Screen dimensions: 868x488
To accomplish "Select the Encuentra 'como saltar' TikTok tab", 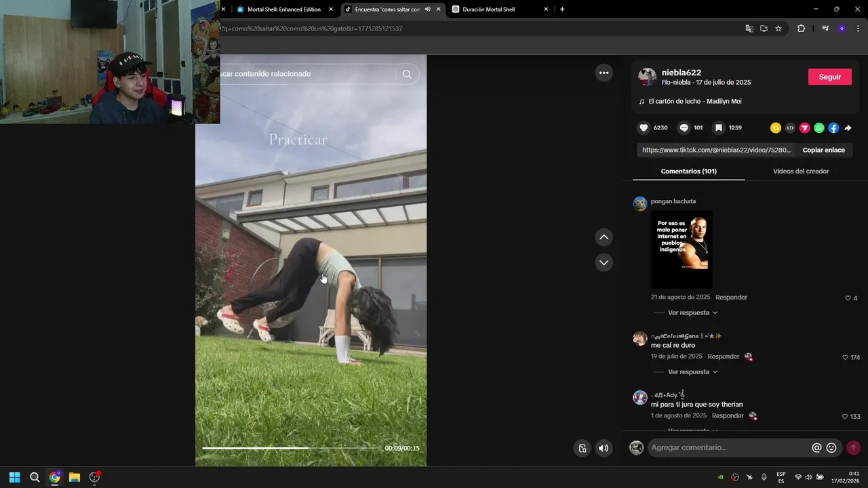I will click(x=388, y=9).
